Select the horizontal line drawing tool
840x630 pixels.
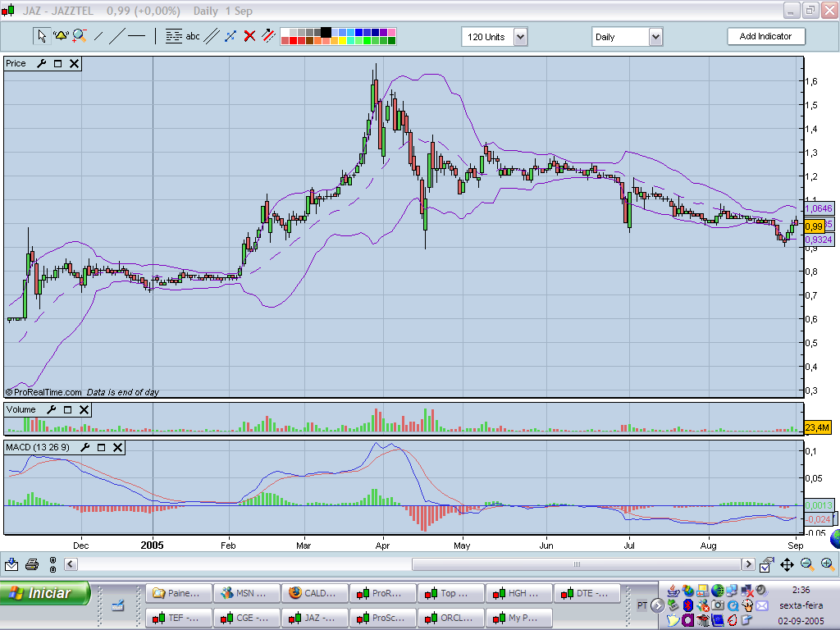(136, 35)
